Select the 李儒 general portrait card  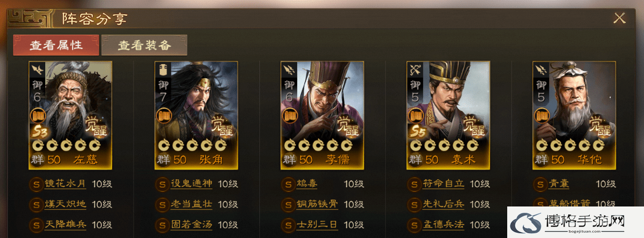click(x=322, y=115)
